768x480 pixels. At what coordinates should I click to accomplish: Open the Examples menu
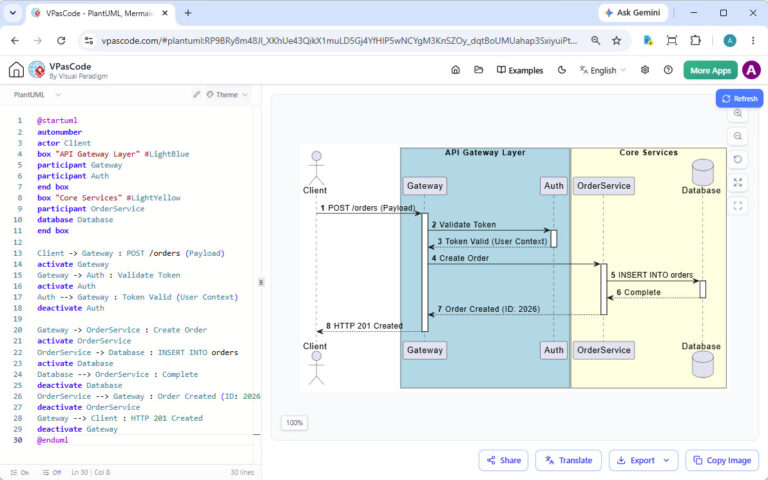(520, 70)
